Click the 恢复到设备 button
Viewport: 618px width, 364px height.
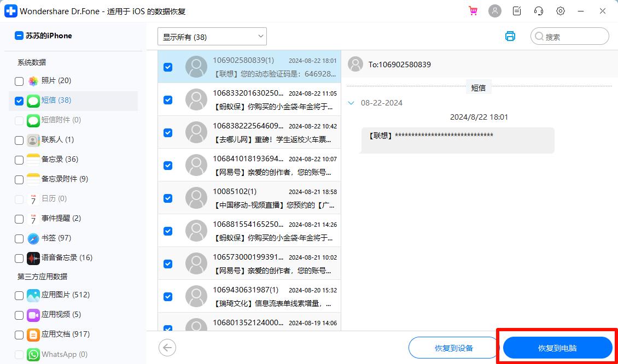click(453, 348)
